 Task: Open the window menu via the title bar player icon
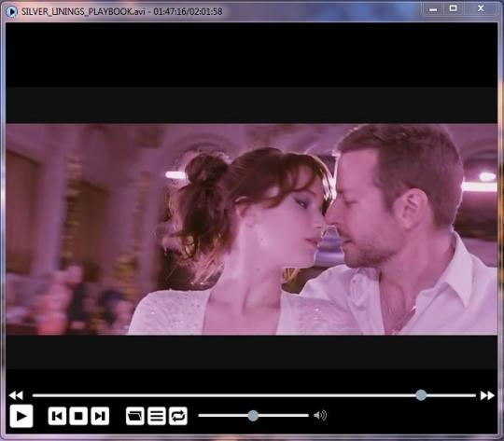pyautogui.click(x=11, y=11)
